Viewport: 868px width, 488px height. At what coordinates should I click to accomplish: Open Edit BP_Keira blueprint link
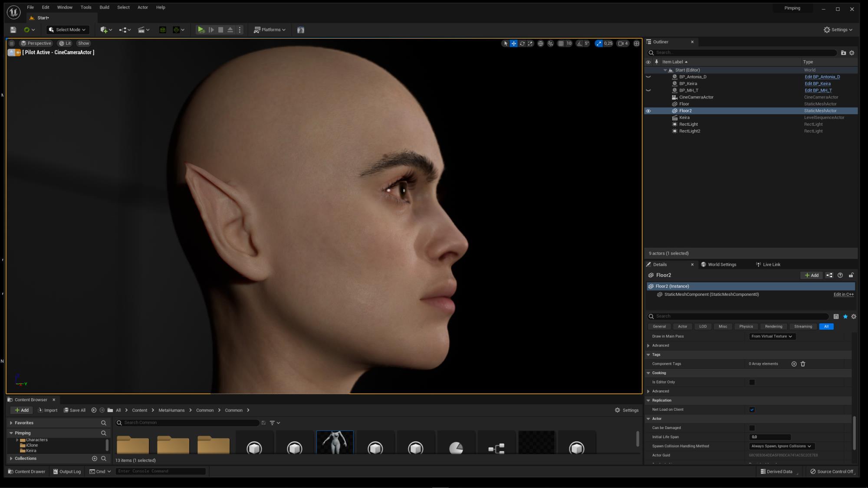[818, 84]
